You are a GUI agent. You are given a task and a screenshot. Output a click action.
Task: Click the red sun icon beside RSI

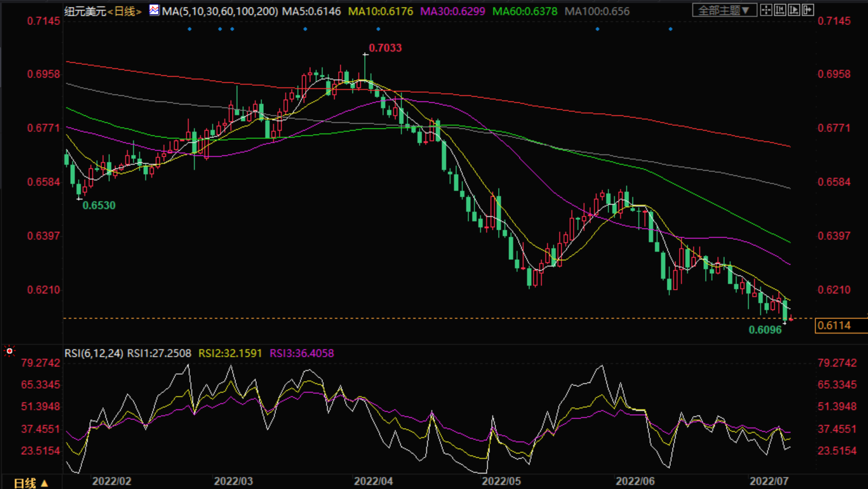pos(9,351)
